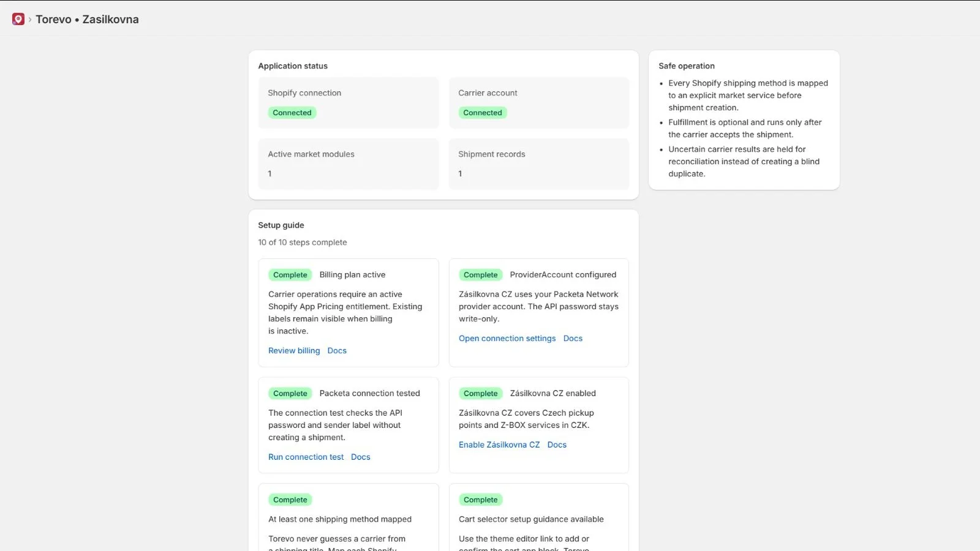
Task: Click the Torevo • Zasilkovna page title
Action: 87,20
